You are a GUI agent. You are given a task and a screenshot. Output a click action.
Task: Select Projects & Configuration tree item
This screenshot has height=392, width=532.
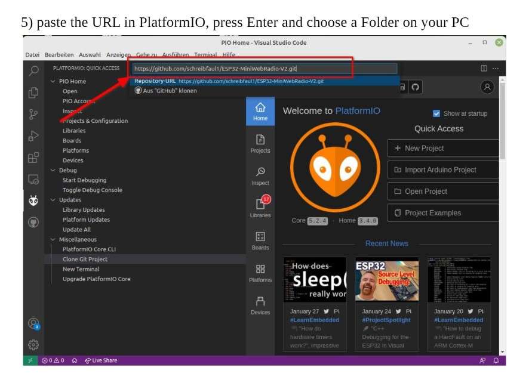pyautogui.click(x=95, y=121)
